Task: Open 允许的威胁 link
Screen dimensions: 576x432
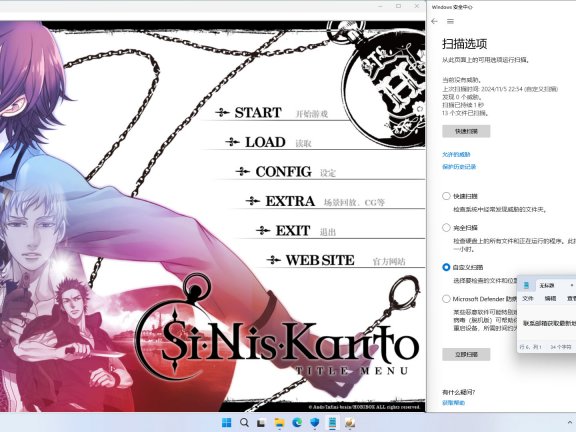Action: pyautogui.click(x=456, y=154)
